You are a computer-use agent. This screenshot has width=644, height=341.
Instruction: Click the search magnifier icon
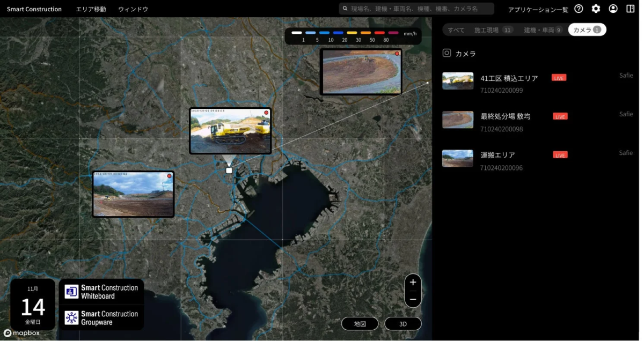pyautogui.click(x=344, y=8)
